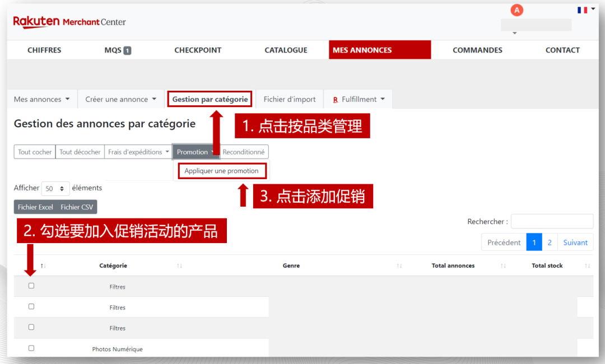This screenshot has height=364, width=605.
Task: Switch to the COMMANDES tab
Action: click(x=477, y=50)
